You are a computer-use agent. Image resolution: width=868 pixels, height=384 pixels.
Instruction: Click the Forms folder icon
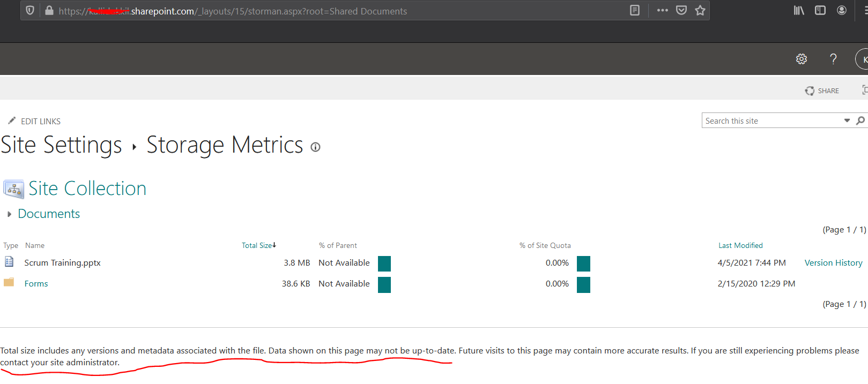[9, 282]
